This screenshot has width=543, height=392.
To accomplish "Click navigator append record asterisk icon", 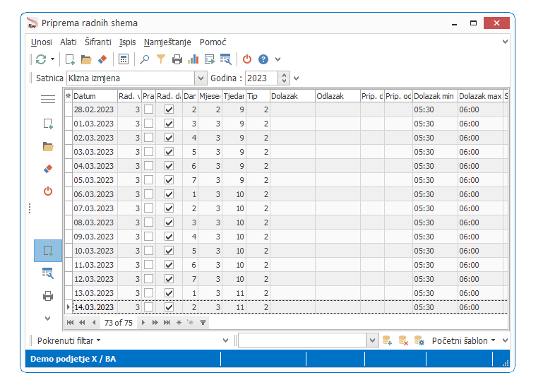I will pyautogui.click(x=179, y=323).
